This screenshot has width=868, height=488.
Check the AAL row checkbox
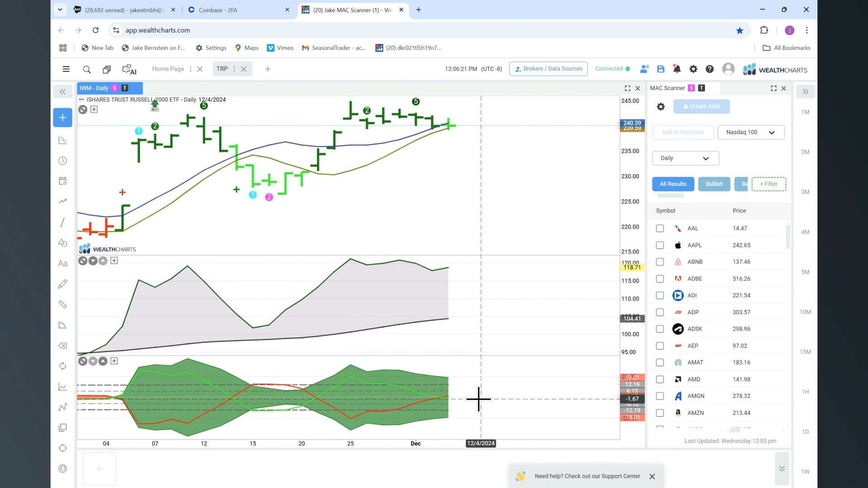pyautogui.click(x=660, y=229)
